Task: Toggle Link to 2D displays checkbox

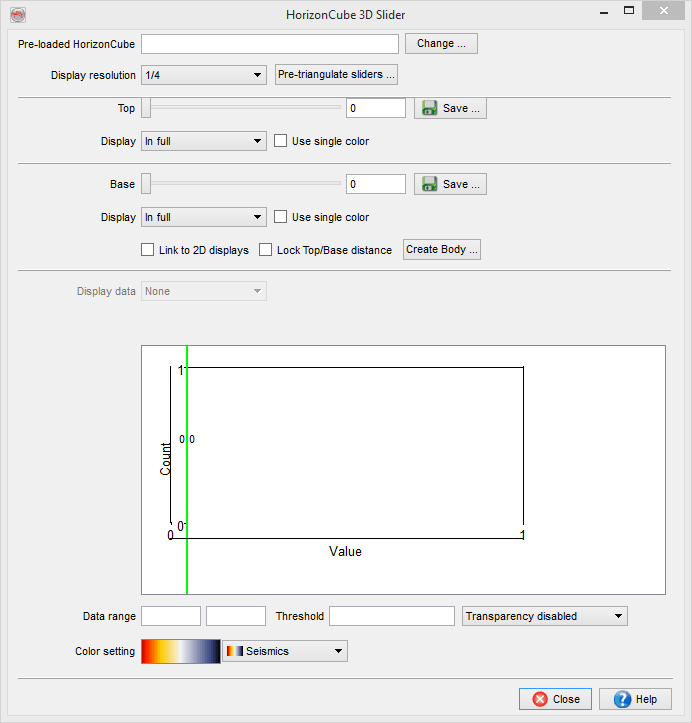Action: pos(148,250)
